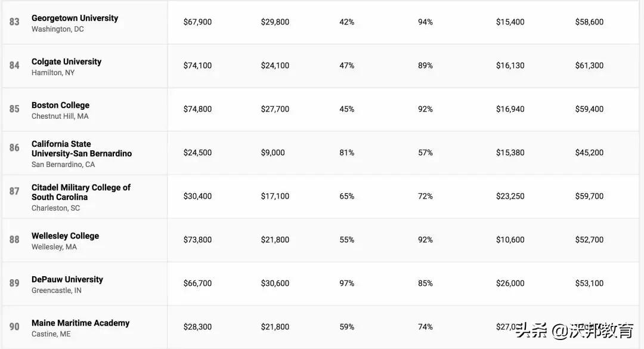644x349 pixels.
Task: Select Citadel's $23,250 debt figure
Action: click(x=510, y=196)
